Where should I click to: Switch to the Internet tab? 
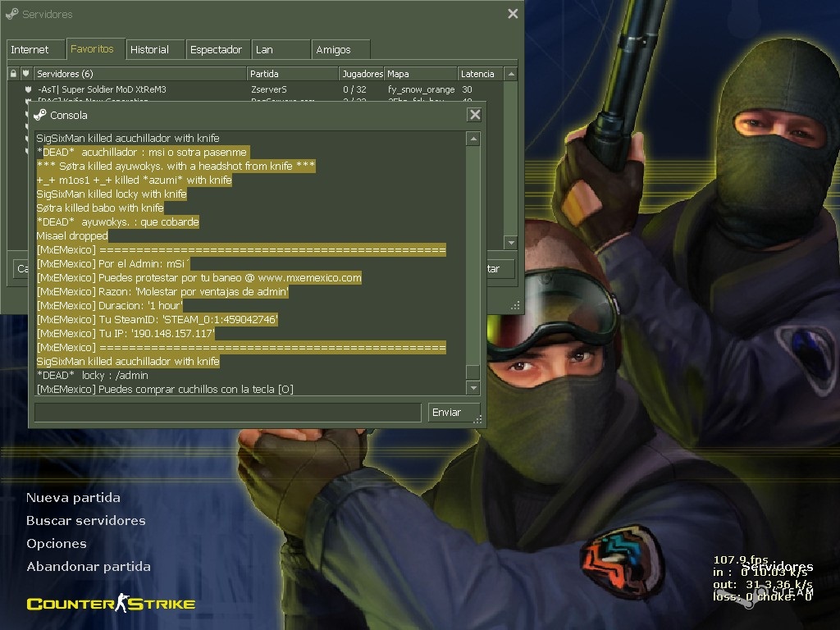[35, 49]
